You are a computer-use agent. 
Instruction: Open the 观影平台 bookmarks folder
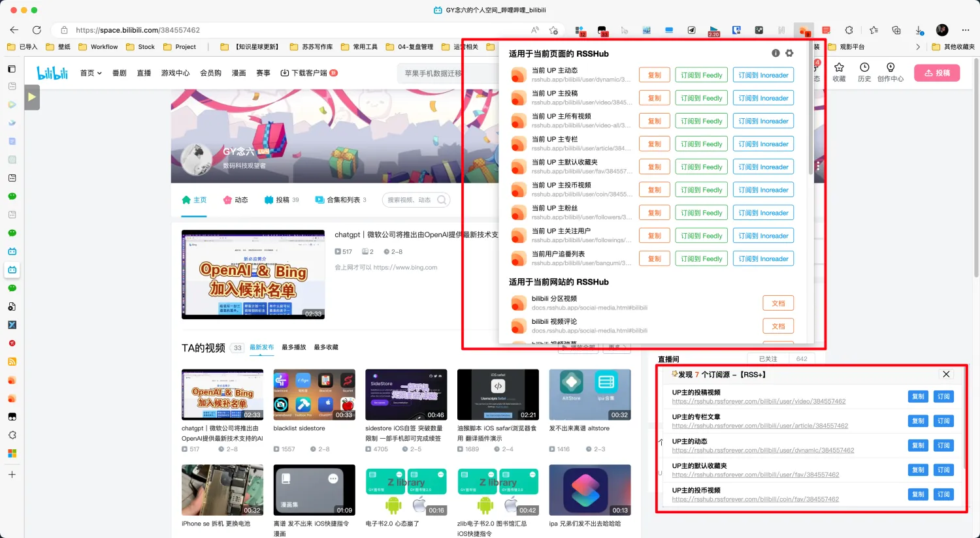tap(846, 47)
